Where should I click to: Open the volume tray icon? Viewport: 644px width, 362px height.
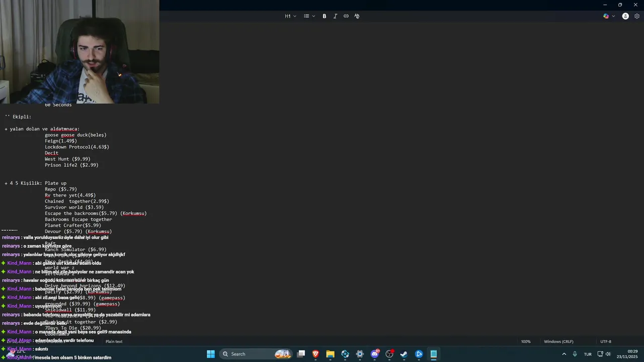(x=608, y=354)
